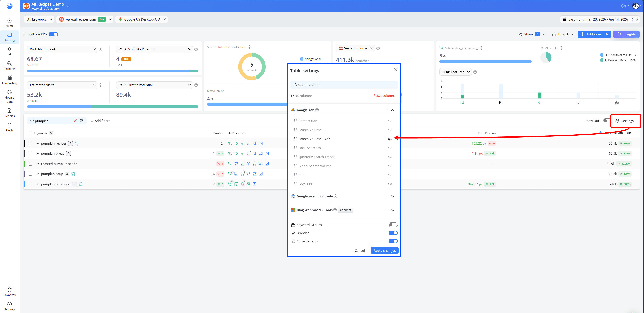Check the pumpkin soup keyword checkbox
Image resolution: width=644 pixels, height=313 pixels.
tap(30, 174)
